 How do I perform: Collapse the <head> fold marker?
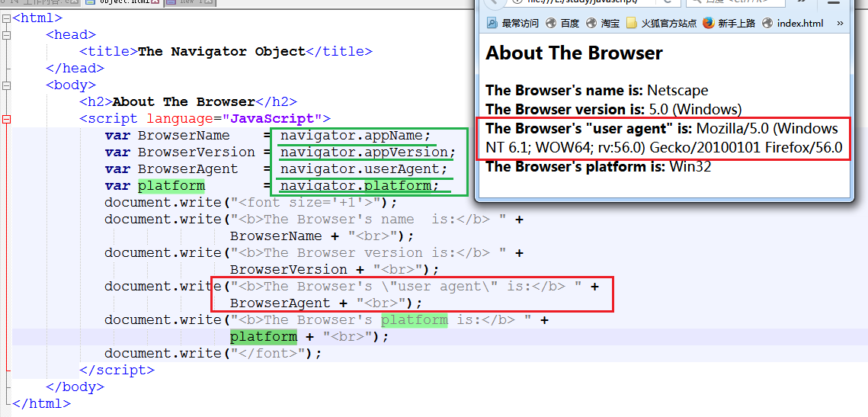[x=6, y=35]
